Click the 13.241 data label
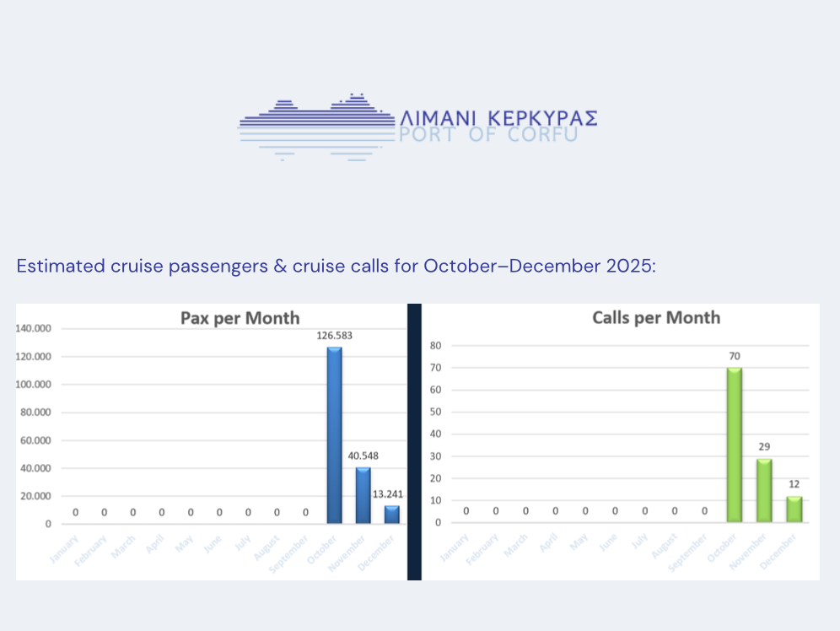The height and width of the screenshot is (631, 840). [387, 493]
